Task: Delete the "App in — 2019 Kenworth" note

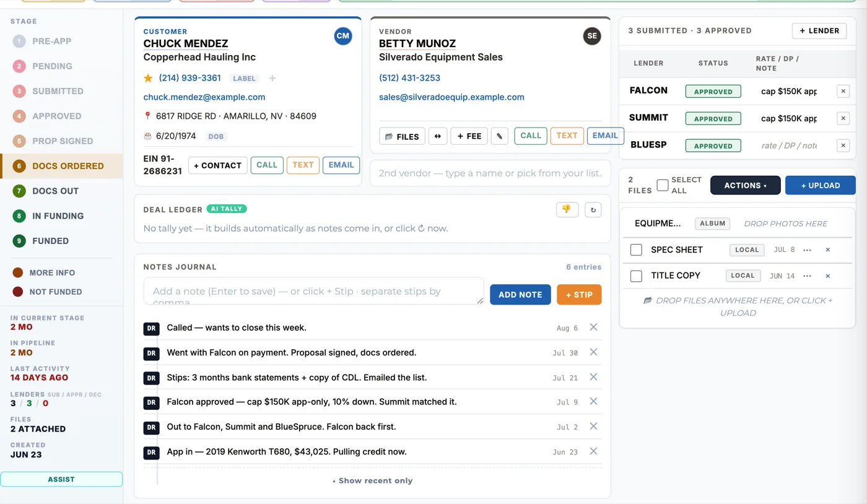Action: (593, 451)
